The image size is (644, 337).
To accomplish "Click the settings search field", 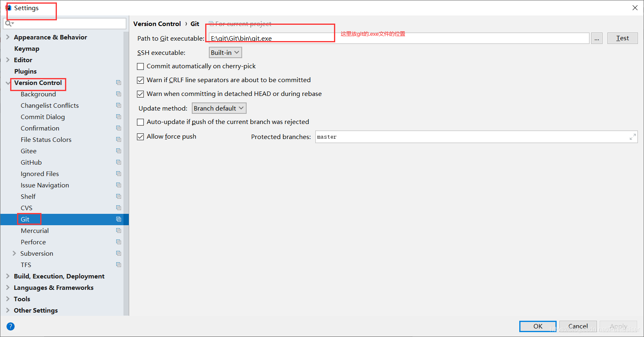I will click(65, 24).
